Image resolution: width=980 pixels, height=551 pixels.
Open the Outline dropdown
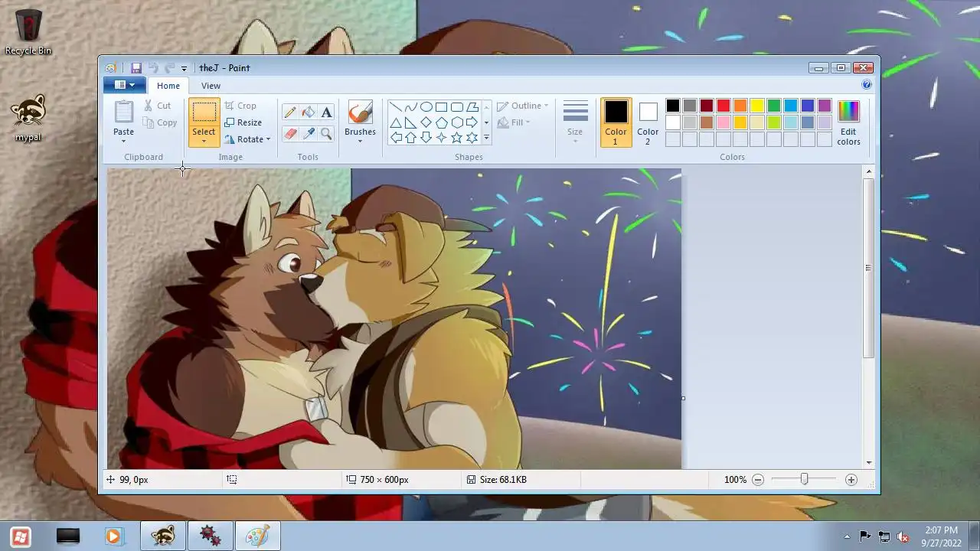(x=522, y=106)
